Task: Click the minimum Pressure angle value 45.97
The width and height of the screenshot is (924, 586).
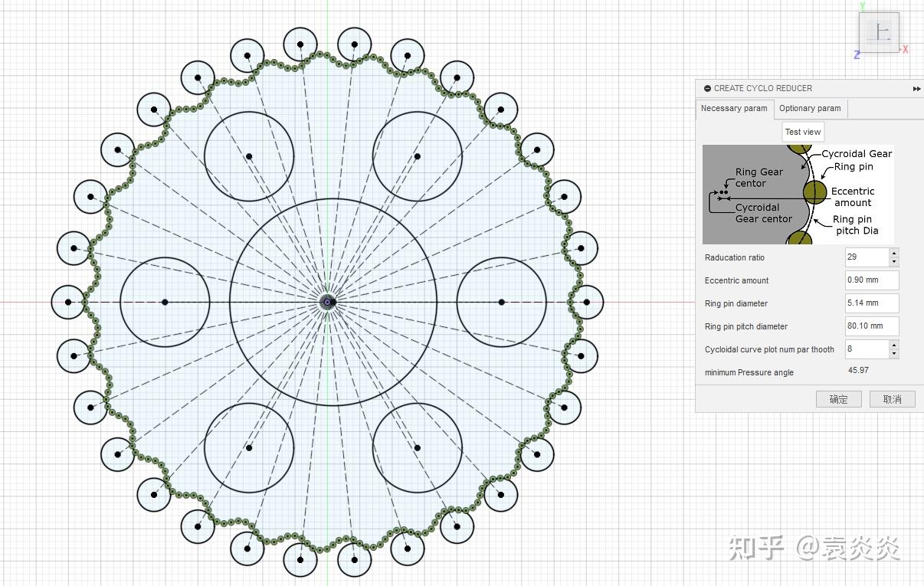Action: click(858, 371)
